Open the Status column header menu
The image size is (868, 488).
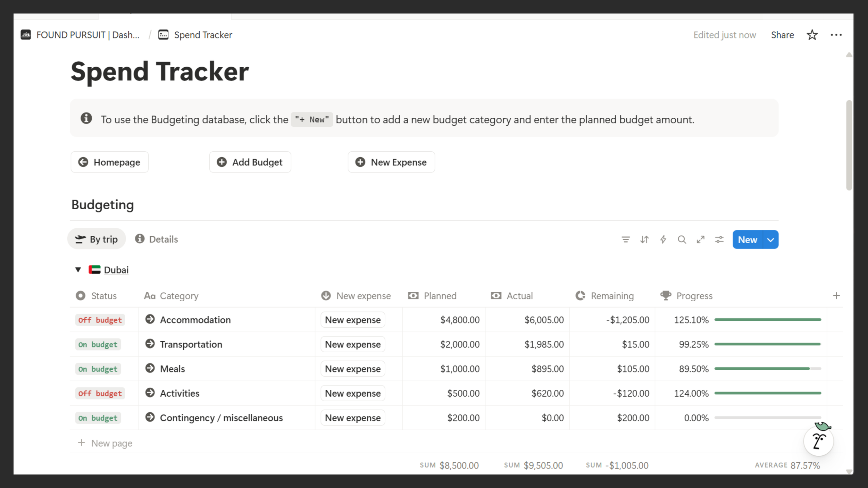pyautogui.click(x=103, y=296)
